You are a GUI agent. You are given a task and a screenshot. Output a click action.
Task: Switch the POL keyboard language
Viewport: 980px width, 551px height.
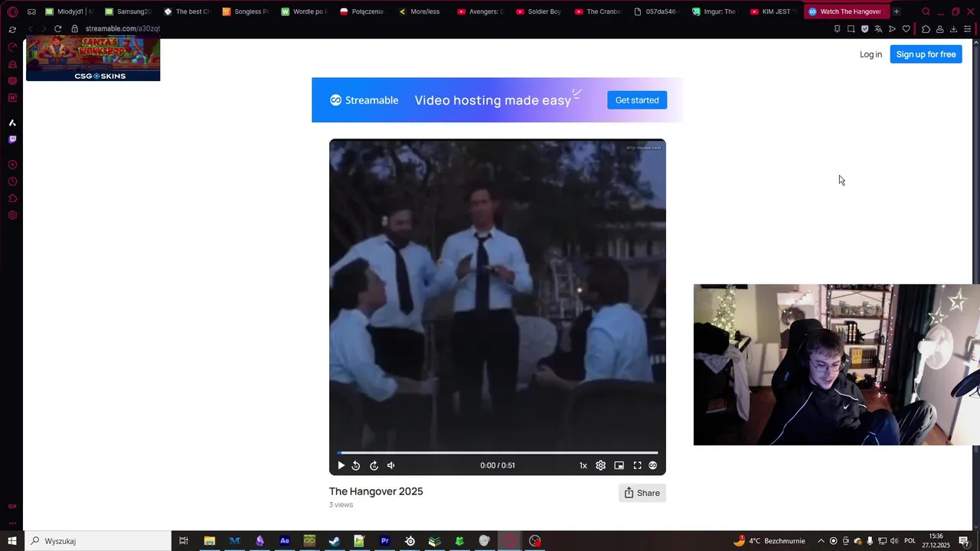click(910, 541)
